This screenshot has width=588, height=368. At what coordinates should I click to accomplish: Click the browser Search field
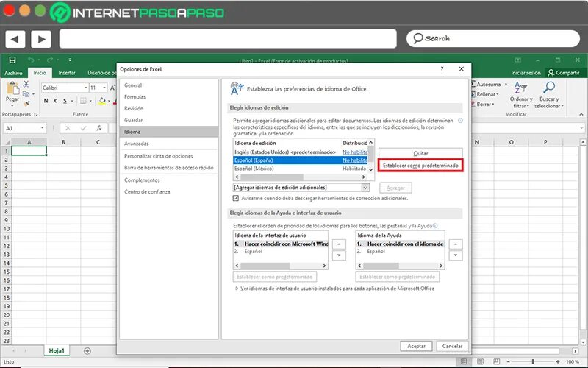[x=492, y=38]
